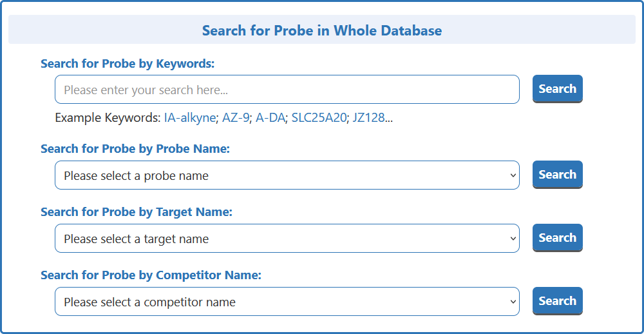Click the 'Example Keywords' text
The height and width of the screenshot is (334, 644).
tap(107, 118)
